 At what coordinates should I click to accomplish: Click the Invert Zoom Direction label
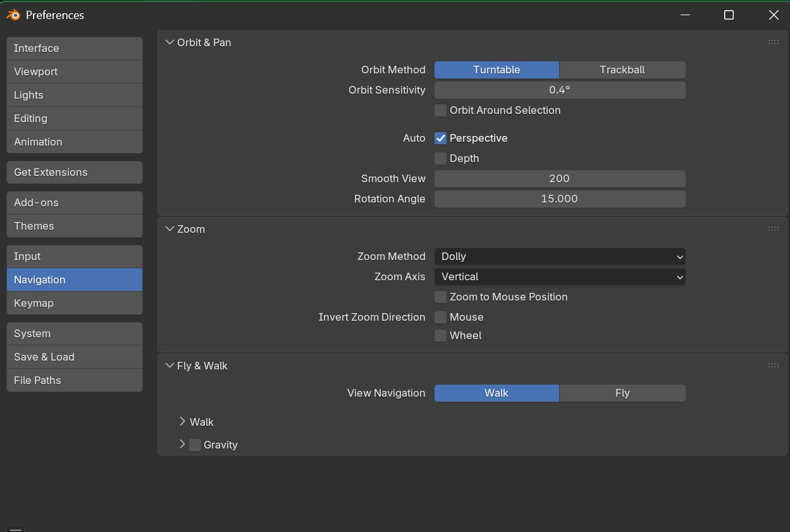click(372, 317)
